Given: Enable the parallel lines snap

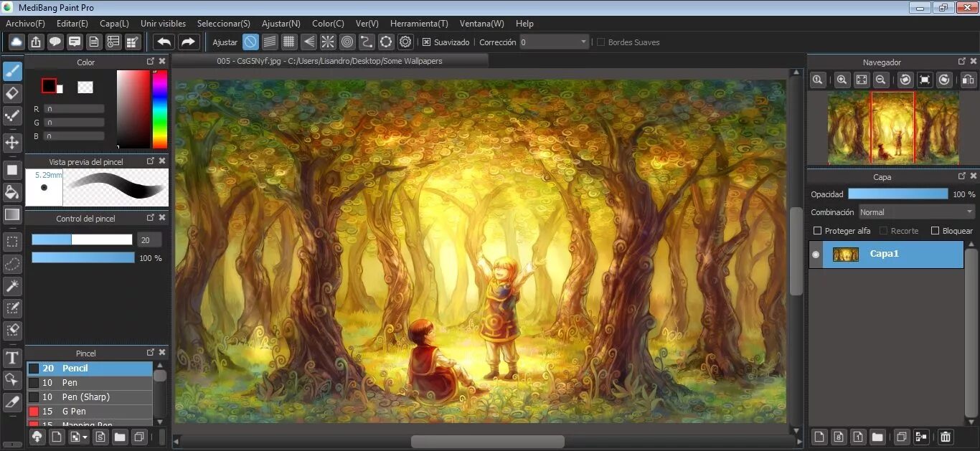Looking at the screenshot, I should pyautogui.click(x=270, y=42).
